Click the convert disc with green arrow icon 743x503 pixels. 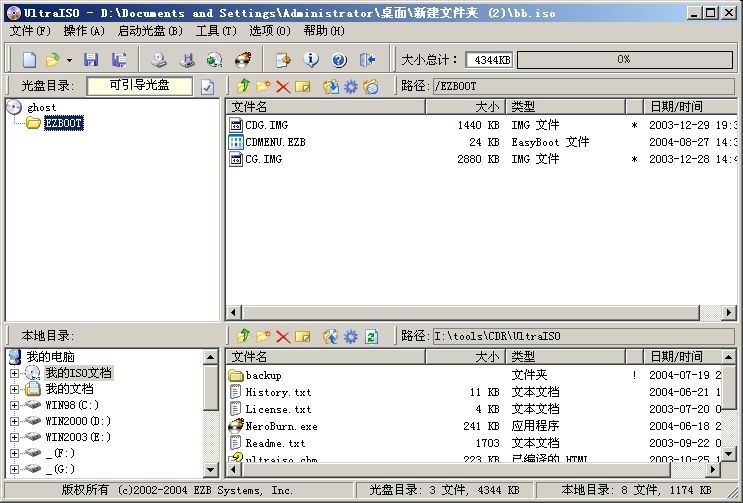[x=215, y=60]
